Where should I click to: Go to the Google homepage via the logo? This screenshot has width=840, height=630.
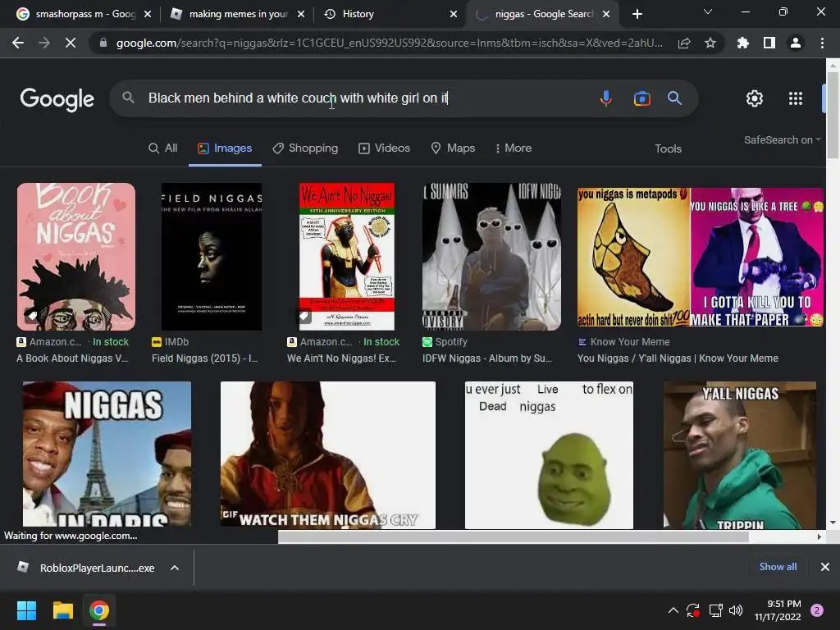click(57, 98)
